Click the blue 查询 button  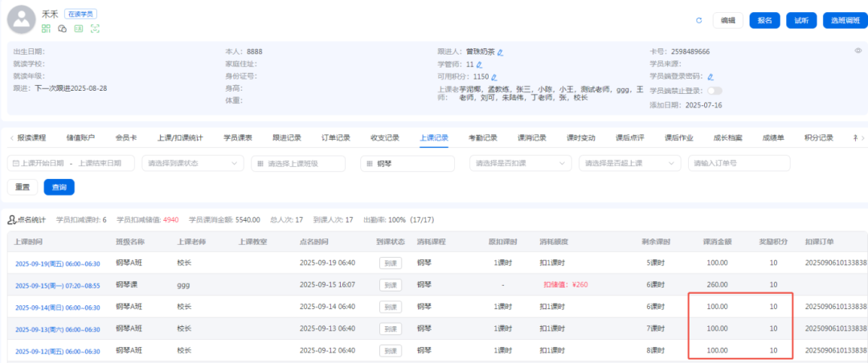59,187
